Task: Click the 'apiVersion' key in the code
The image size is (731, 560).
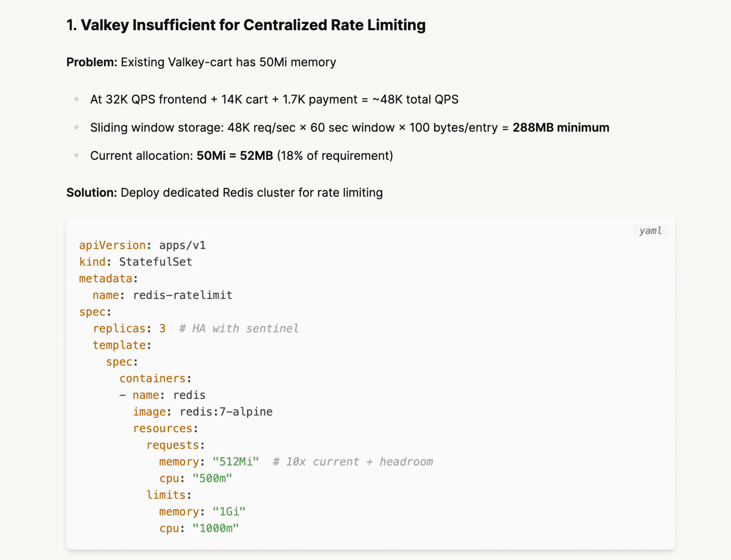Action: click(112, 245)
